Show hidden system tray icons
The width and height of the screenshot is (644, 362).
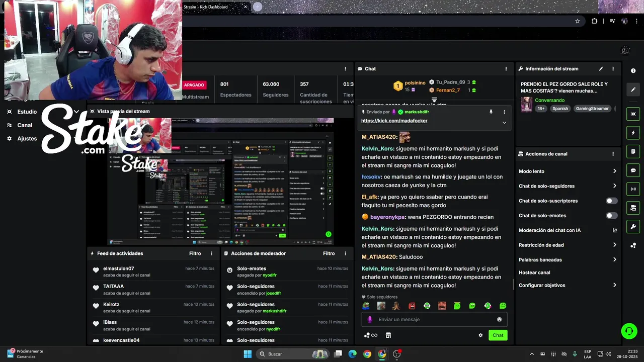pyautogui.click(x=532, y=354)
